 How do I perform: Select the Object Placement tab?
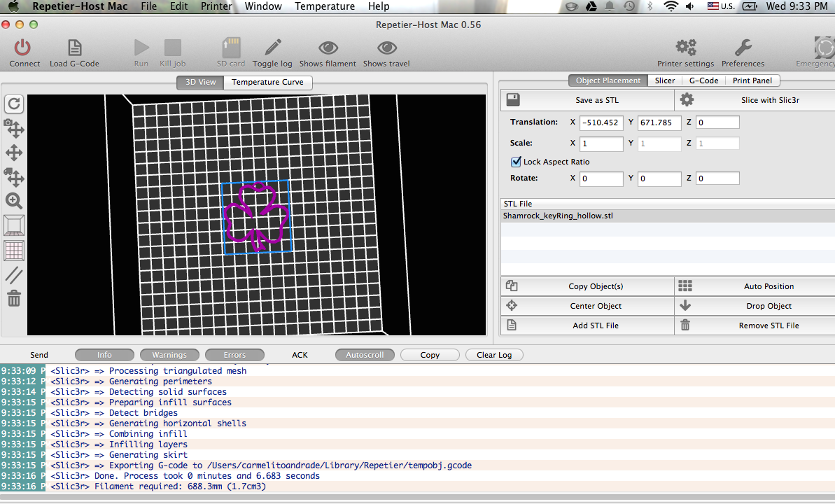[x=608, y=80]
